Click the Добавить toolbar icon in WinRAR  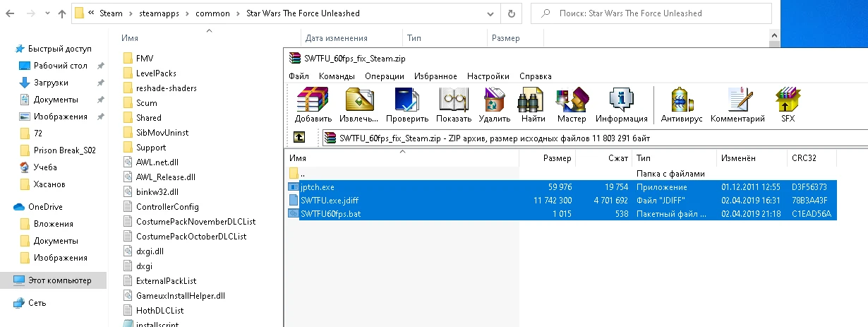[313, 106]
